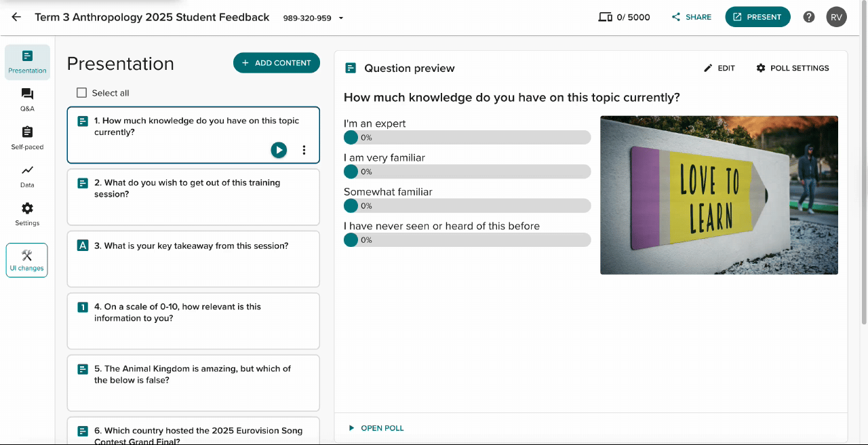Image resolution: width=868 pixels, height=445 pixels.
Task: Click the 'I'm an expert' option text
Action: [375, 123]
